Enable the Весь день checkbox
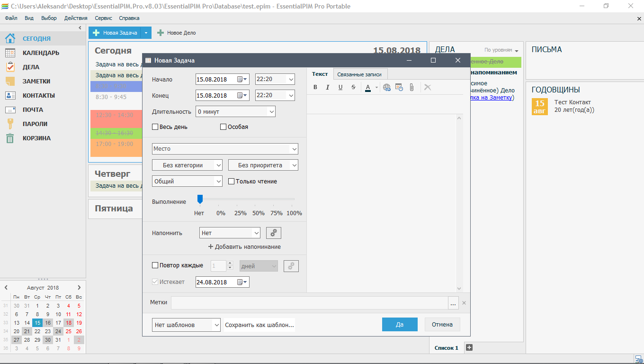Viewport: 644px width, 364px height. [x=155, y=127]
